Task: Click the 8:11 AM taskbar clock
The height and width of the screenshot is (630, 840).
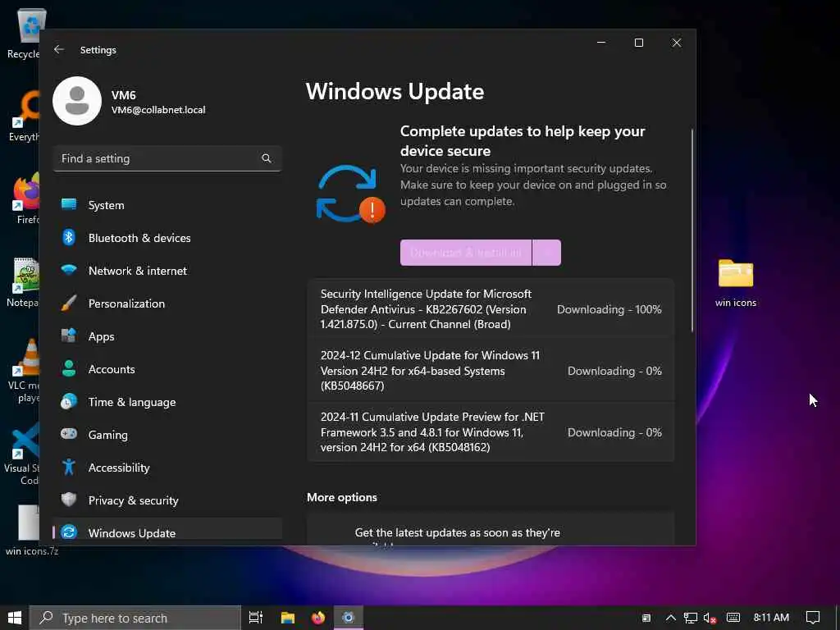Action: (771, 617)
